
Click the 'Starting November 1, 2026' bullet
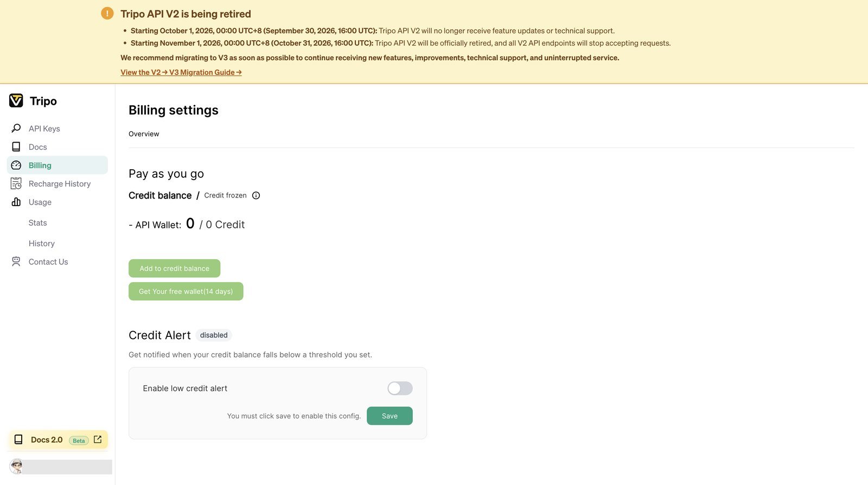coord(401,43)
